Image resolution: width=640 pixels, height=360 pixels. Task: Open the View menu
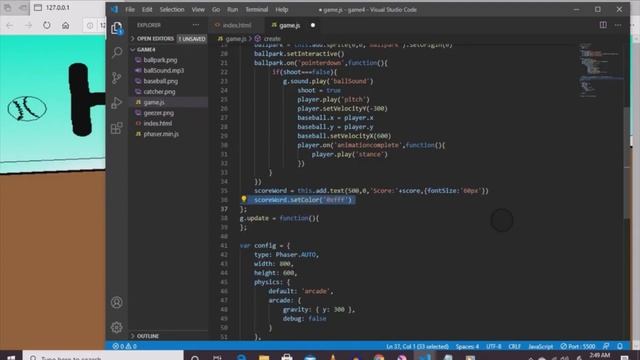[198, 9]
